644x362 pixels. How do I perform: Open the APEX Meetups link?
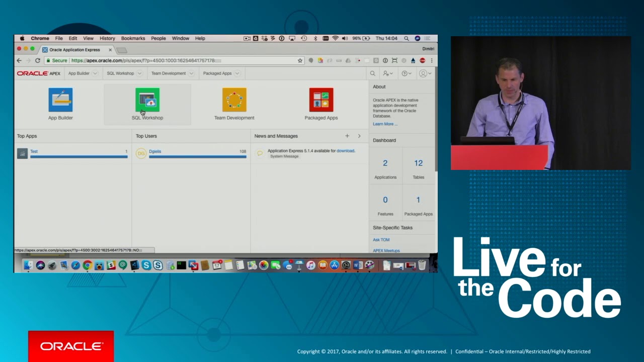[x=386, y=250]
